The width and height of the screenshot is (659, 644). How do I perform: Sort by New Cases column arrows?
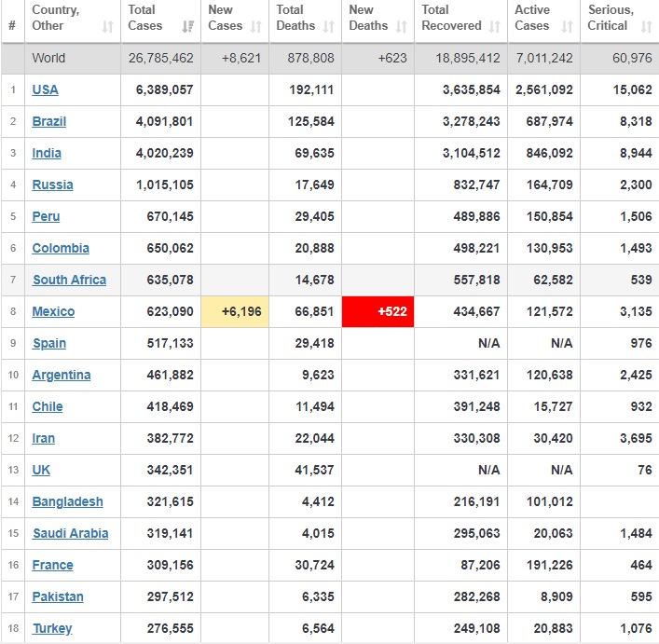[x=256, y=26]
